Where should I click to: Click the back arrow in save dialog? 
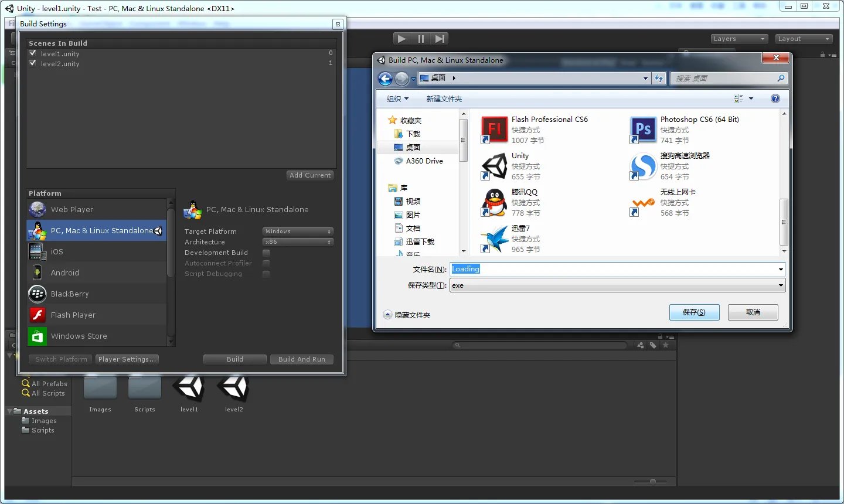[x=385, y=79]
